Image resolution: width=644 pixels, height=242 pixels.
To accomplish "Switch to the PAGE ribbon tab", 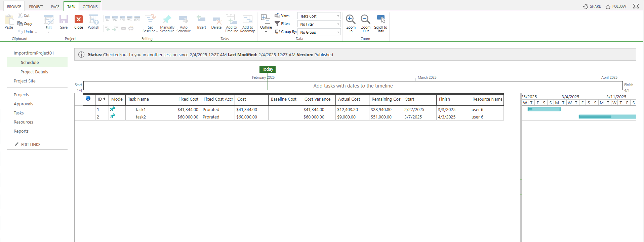I will (x=55, y=7).
